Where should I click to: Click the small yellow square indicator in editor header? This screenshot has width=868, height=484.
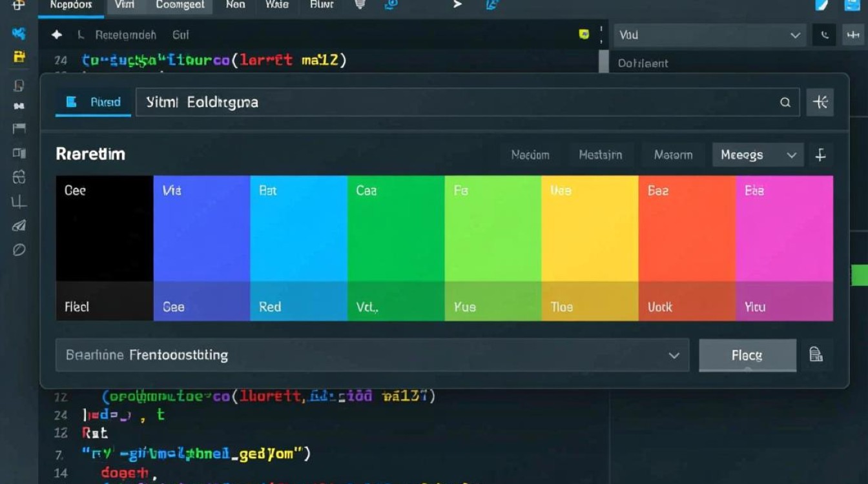pyautogui.click(x=584, y=35)
